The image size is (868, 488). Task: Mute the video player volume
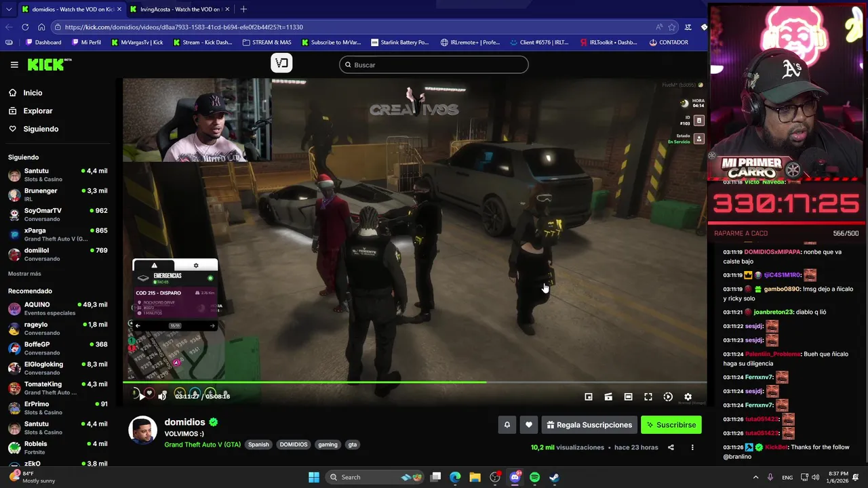click(x=162, y=396)
